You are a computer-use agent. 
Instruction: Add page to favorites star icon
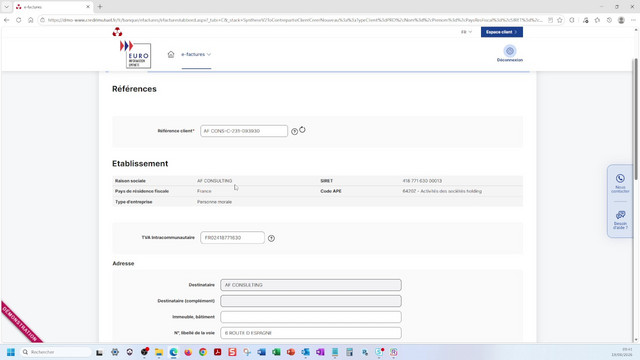[560, 20]
